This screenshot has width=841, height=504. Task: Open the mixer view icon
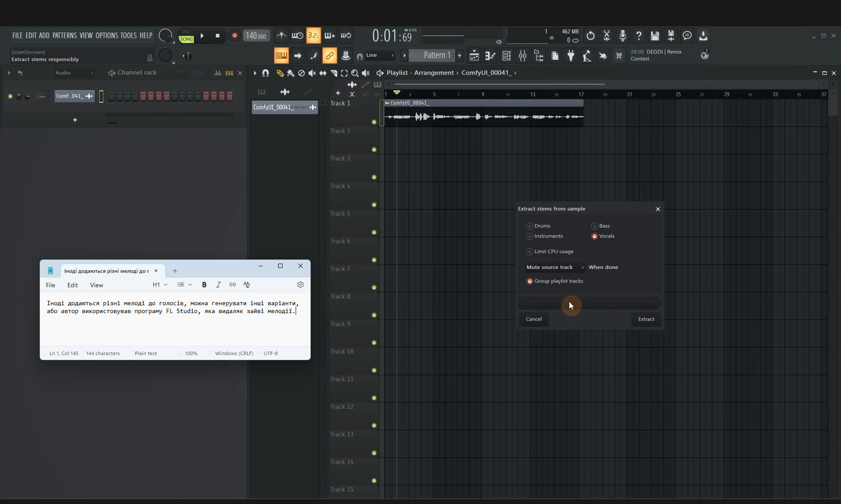click(523, 56)
